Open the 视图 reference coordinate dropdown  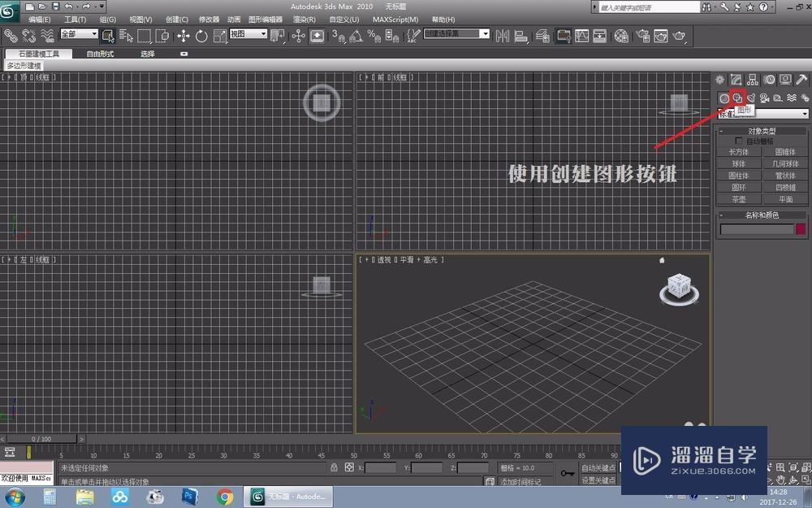(248, 35)
